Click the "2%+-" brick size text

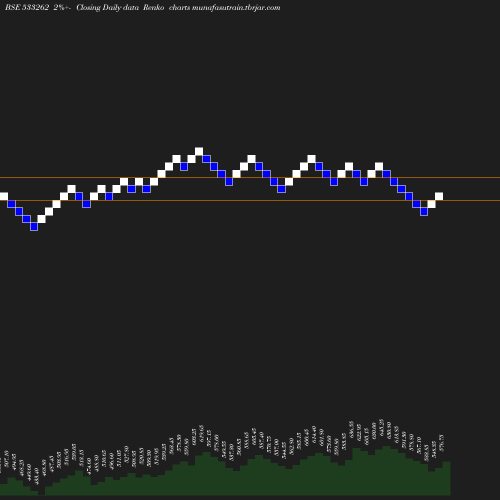pos(62,7)
